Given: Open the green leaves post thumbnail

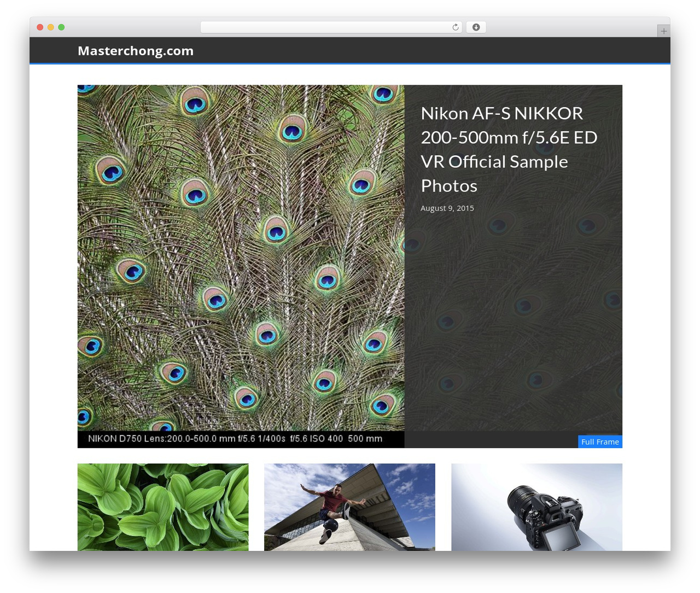Looking at the screenshot, I should pyautogui.click(x=163, y=507).
